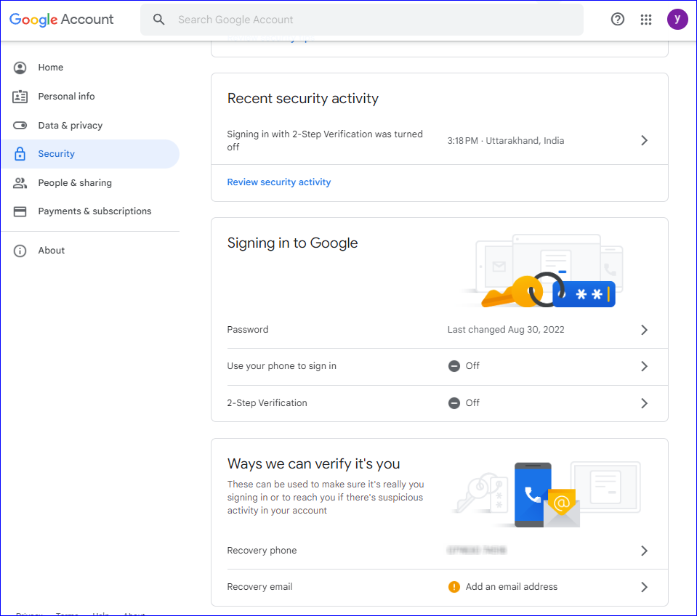Screen dimensions: 697x616
Task: Select the Personal info sidebar icon
Action: [20, 96]
